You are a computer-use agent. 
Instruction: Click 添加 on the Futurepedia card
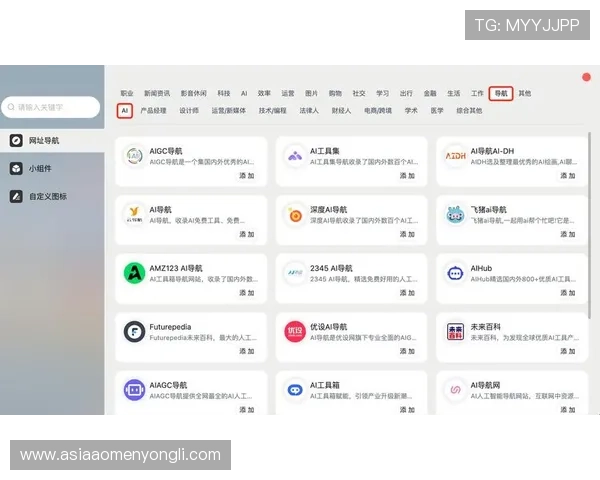[247, 351]
